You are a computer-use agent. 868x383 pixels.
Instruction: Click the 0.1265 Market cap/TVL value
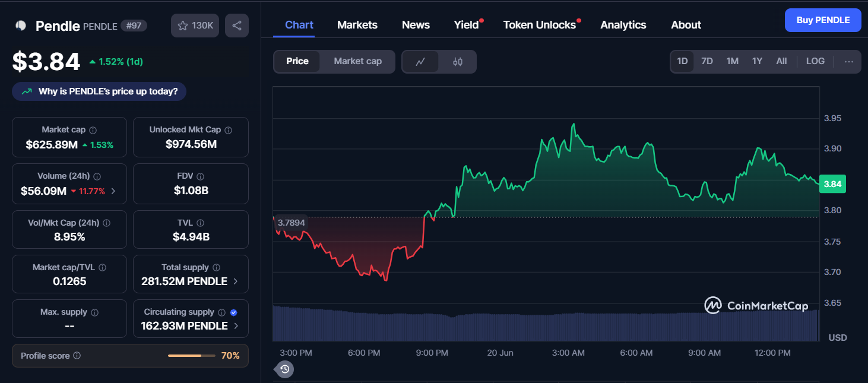(69, 281)
